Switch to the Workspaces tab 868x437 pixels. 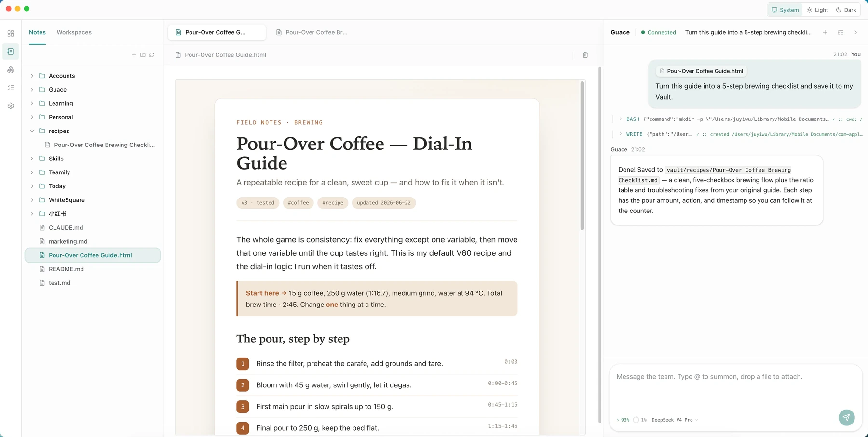74,32
